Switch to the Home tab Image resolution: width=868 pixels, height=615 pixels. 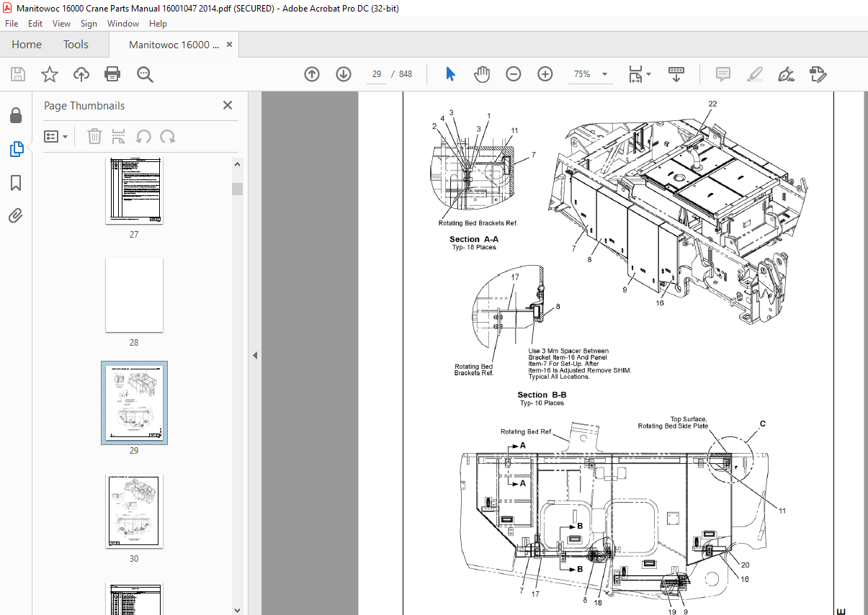pyautogui.click(x=27, y=45)
